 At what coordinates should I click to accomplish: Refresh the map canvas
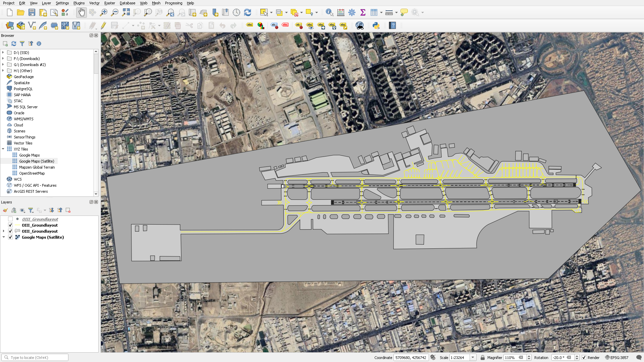pyautogui.click(x=248, y=13)
